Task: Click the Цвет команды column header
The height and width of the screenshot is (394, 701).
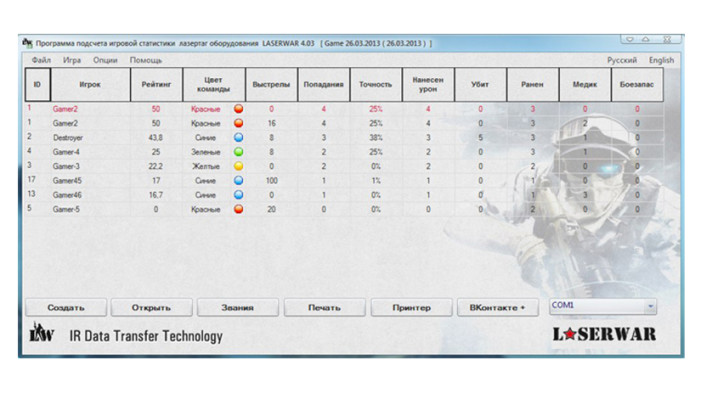Action: [x=214, y=85]
